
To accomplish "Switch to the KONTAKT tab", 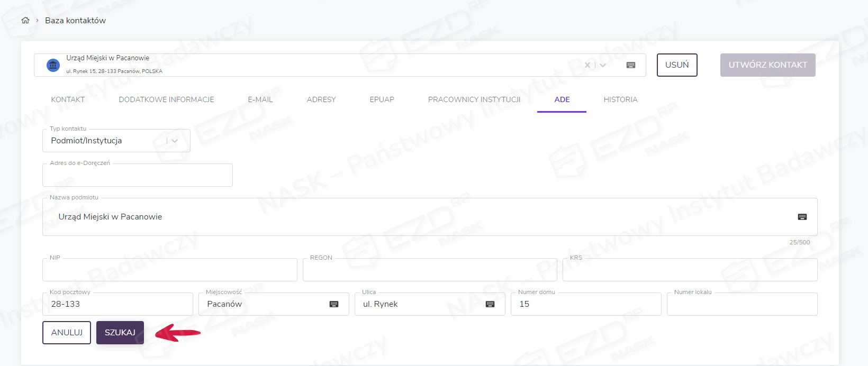I will coord(68,99).
